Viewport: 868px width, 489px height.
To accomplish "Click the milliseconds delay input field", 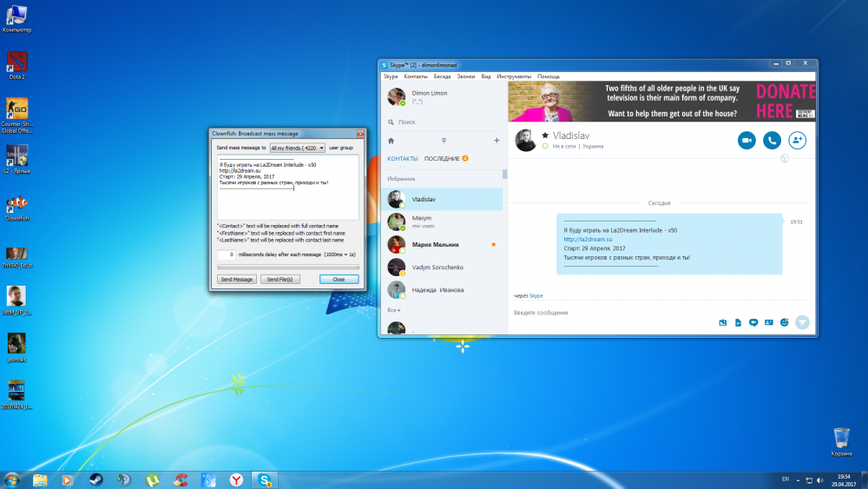I will coord(226,254).
